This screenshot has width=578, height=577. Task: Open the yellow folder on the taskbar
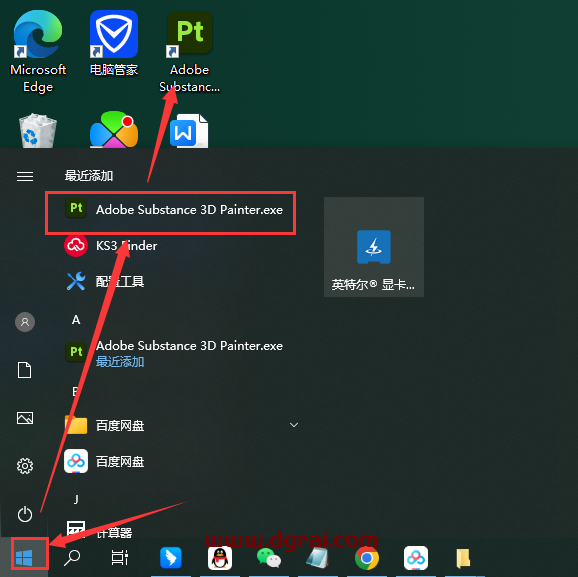tap(463, 557)
